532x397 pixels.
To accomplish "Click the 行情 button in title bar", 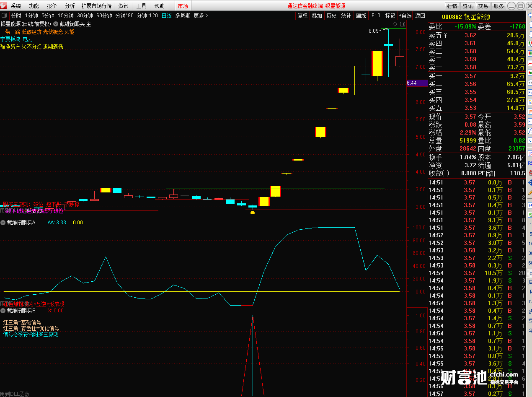I will point(452,6).
